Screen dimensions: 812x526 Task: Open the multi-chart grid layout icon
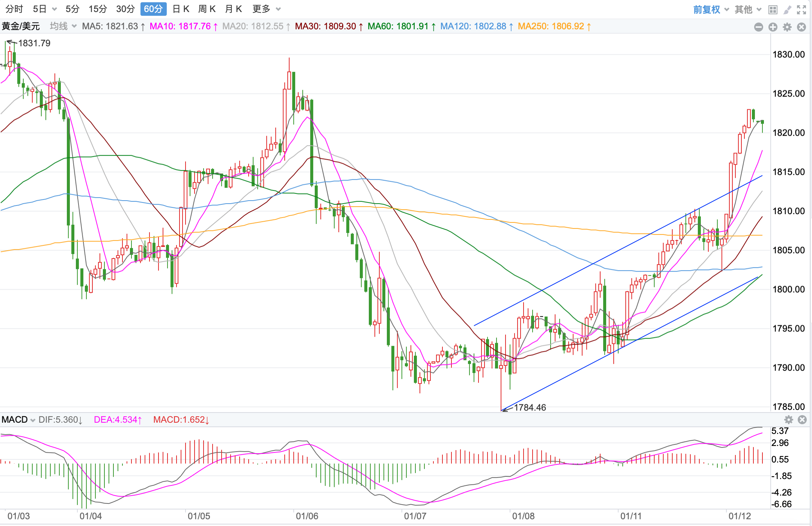tap(773, 9)
